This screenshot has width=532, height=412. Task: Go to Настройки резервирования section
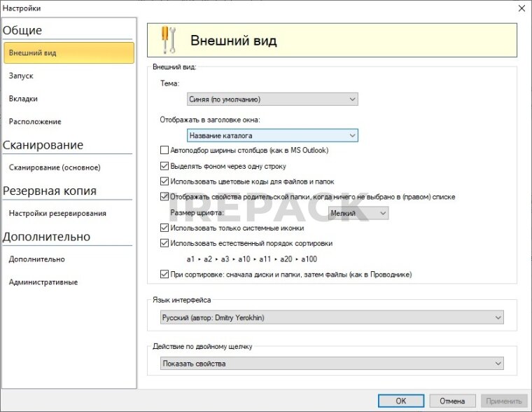57,214
